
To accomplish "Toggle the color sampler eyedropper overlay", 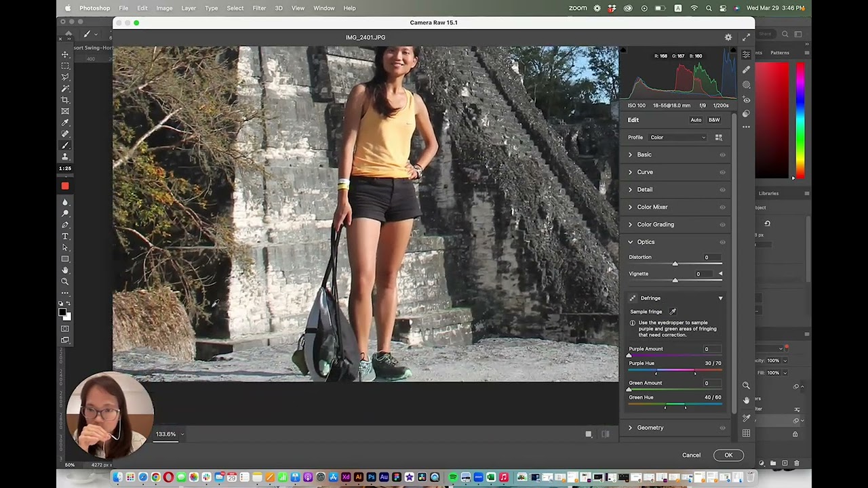I will coord(746,418).
